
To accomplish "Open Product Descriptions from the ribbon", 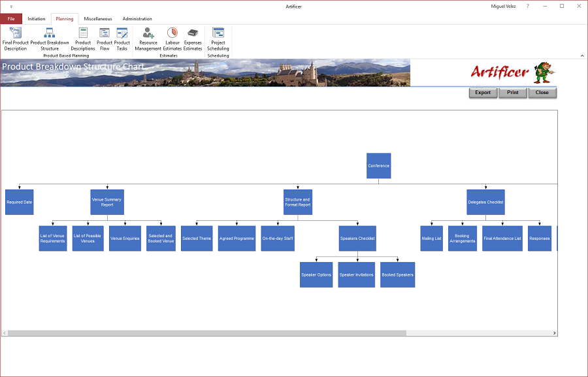I will pos(83,39).
